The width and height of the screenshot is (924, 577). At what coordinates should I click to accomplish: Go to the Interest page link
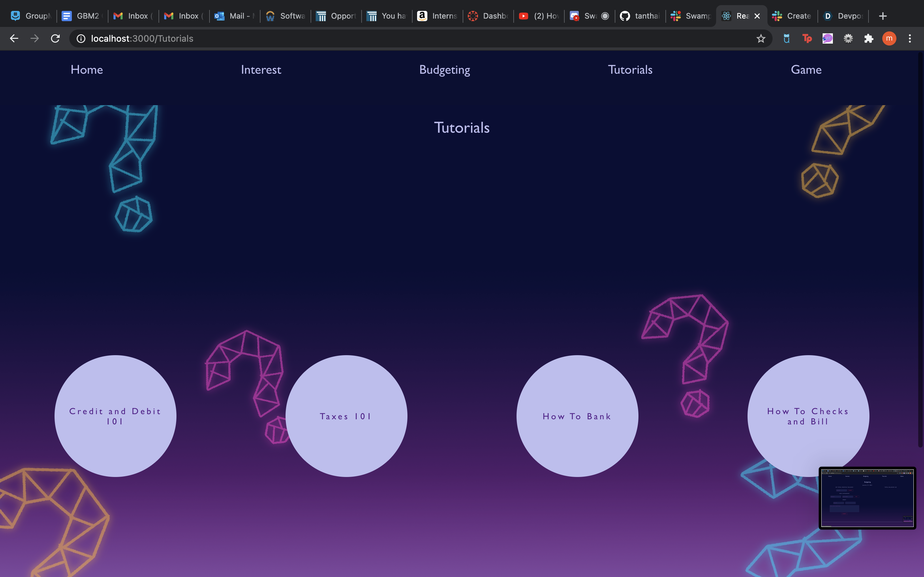[x=261, y=70]
